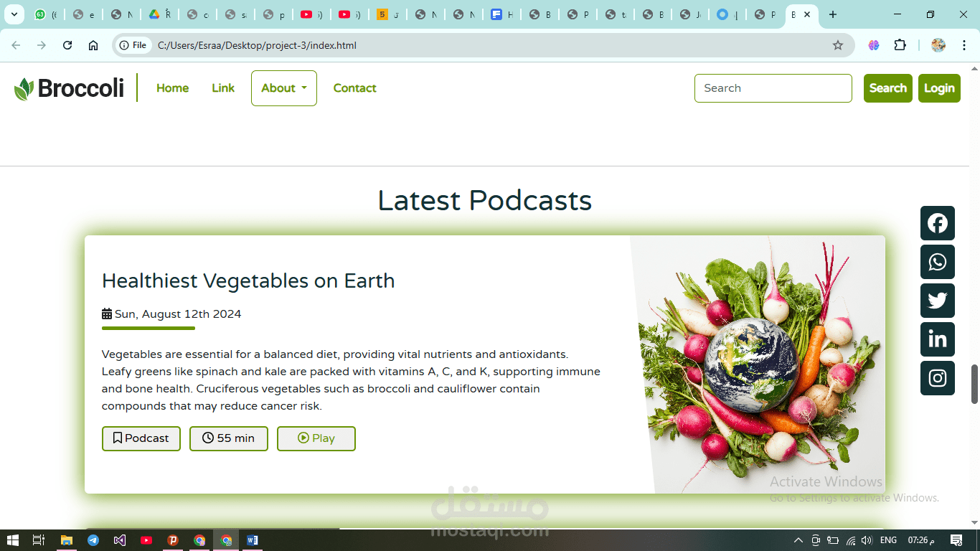The image size is (980, 551).
Task: Close the active browser tab
Action: tap(807, 14)
